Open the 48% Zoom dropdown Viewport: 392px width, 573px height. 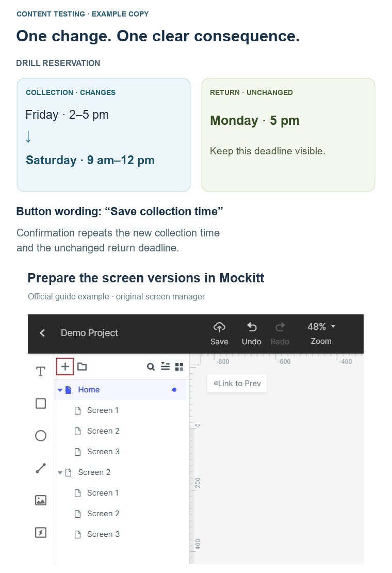point(321,327)
